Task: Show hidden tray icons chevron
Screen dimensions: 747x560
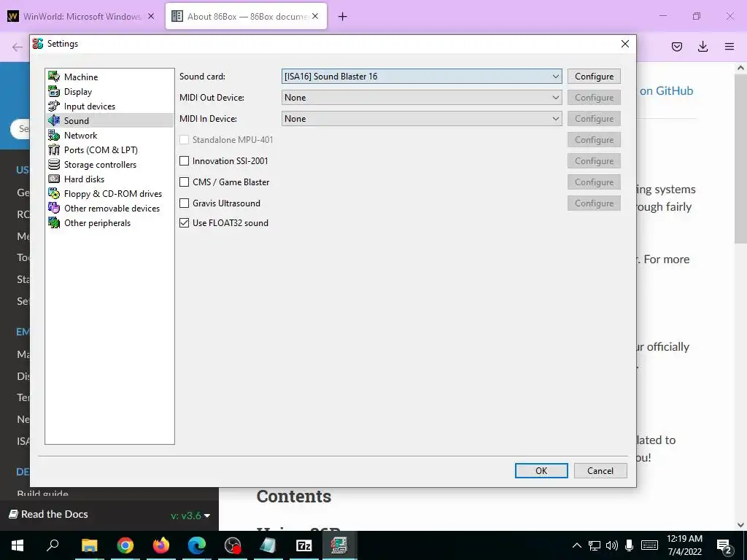Action: click(576, 545)
